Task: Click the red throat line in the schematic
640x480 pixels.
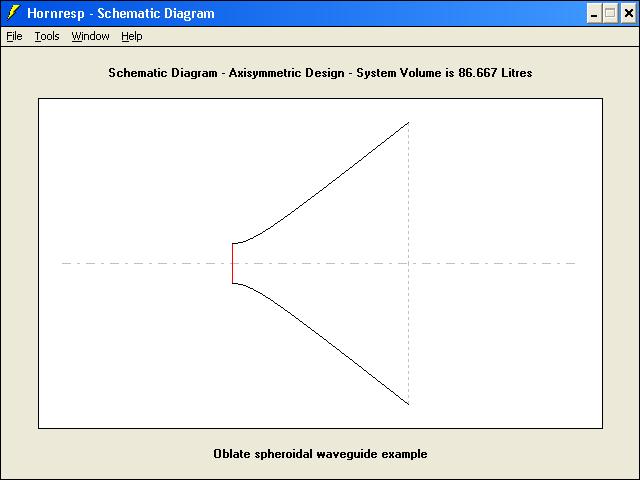Action: (x=233, y=263)
